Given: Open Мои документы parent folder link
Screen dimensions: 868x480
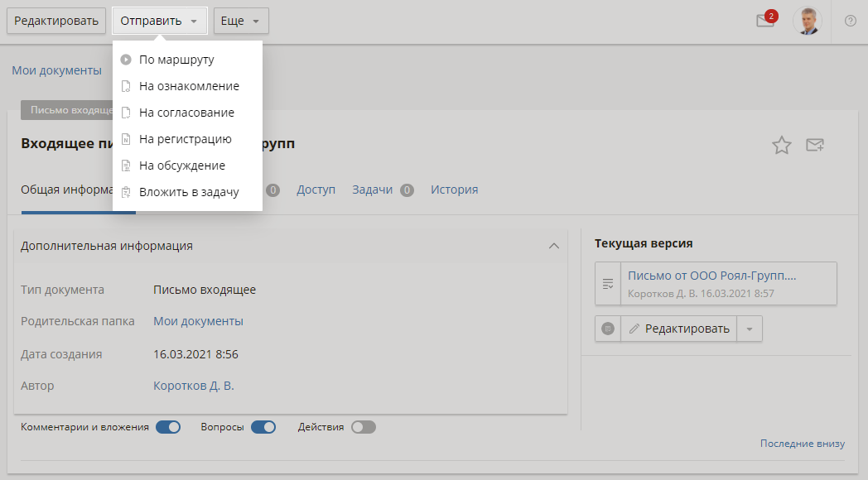Looking at the screenshot, I should (x=198, y=321).
